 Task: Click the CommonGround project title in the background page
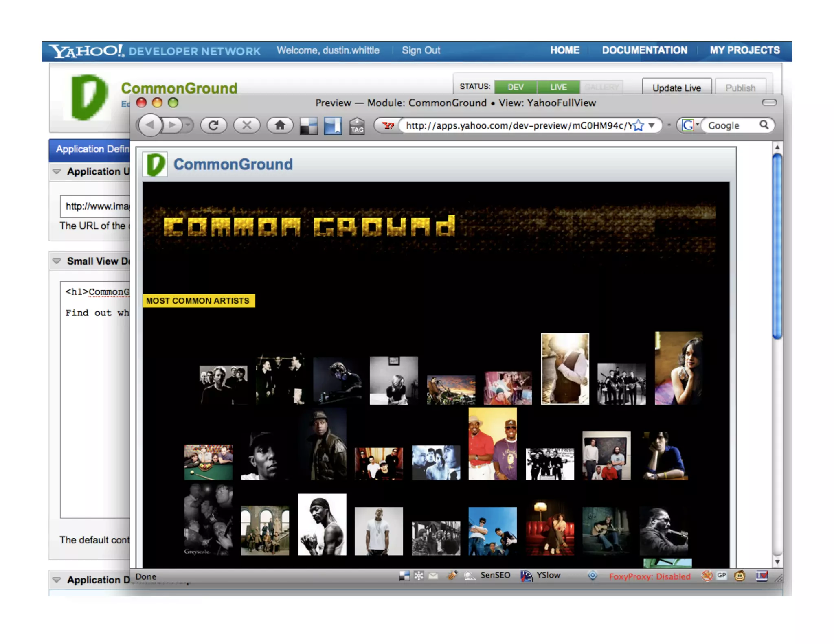tap(179, 88)
